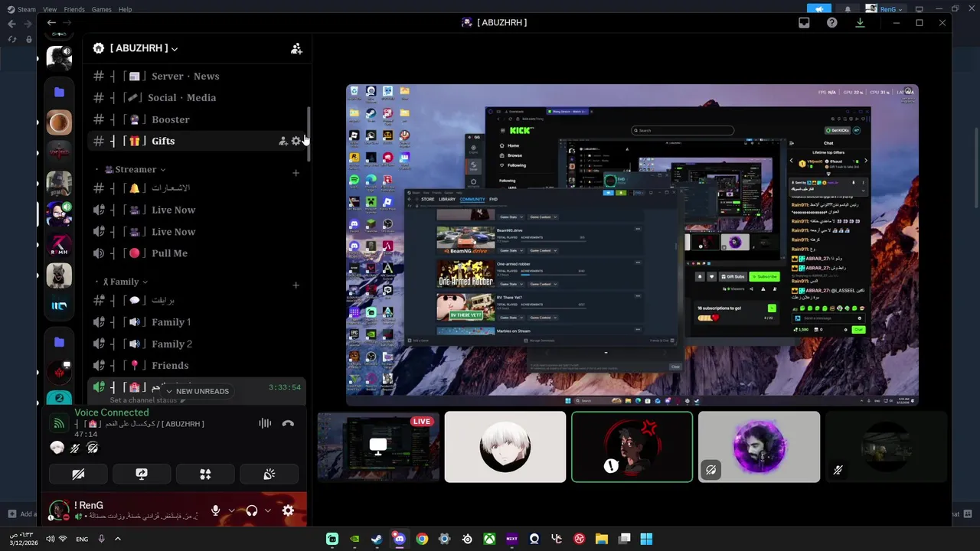Open the blue folder in the server list

(x=59, y=92)
